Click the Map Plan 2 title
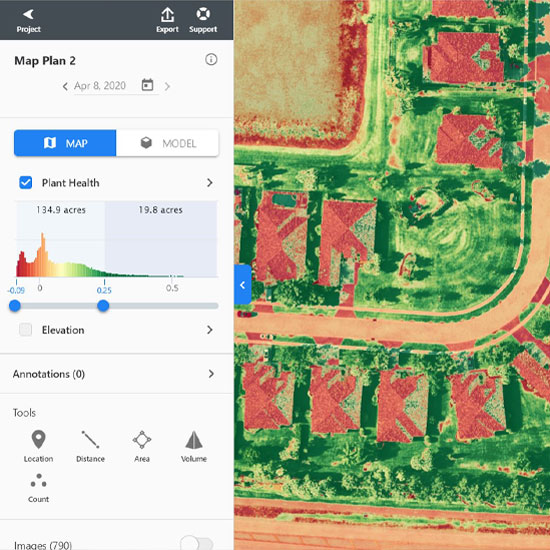The width and height of the screenshot is (550, 550). tap(45, 61)
